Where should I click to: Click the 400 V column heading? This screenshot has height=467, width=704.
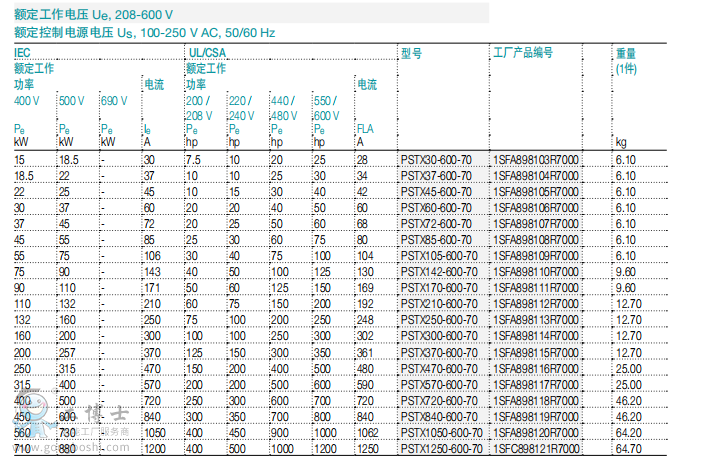pos(27,102)
